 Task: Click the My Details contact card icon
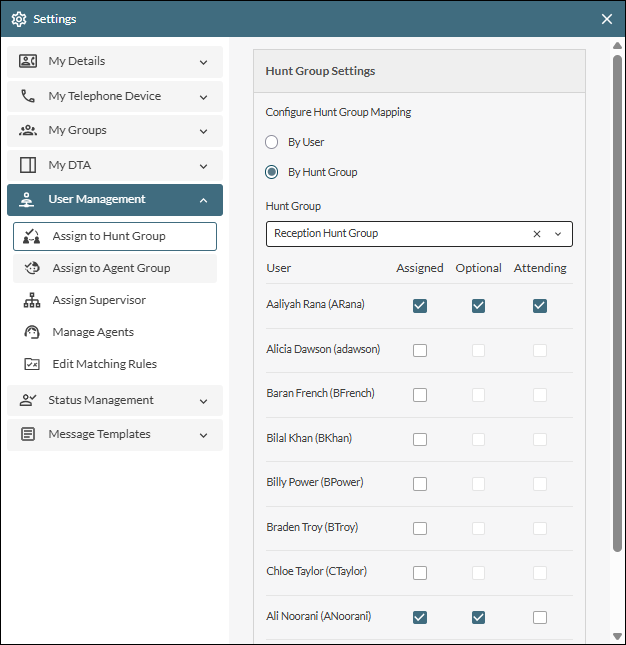point(28,62)
